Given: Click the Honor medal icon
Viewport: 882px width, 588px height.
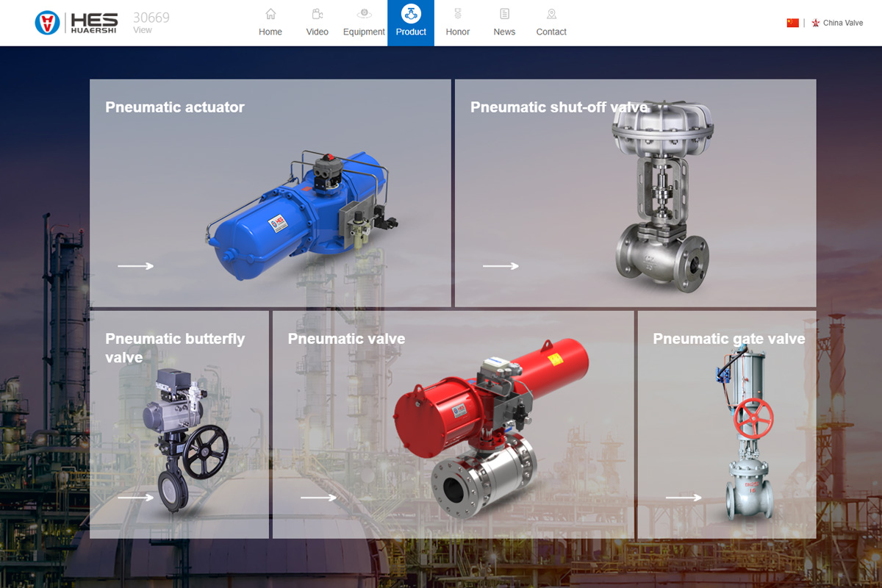Looking at the screenshot, I should click(x=458, y=14).
